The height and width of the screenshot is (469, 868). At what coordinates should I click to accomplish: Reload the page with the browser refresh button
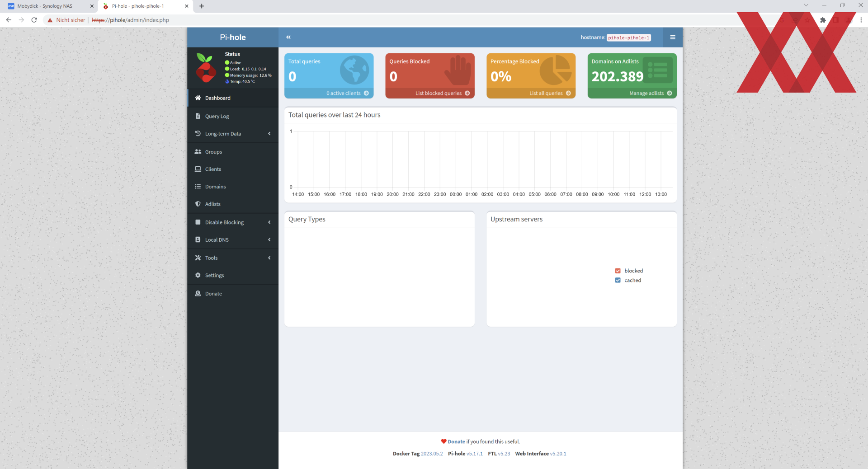click(x=34, y=20)
